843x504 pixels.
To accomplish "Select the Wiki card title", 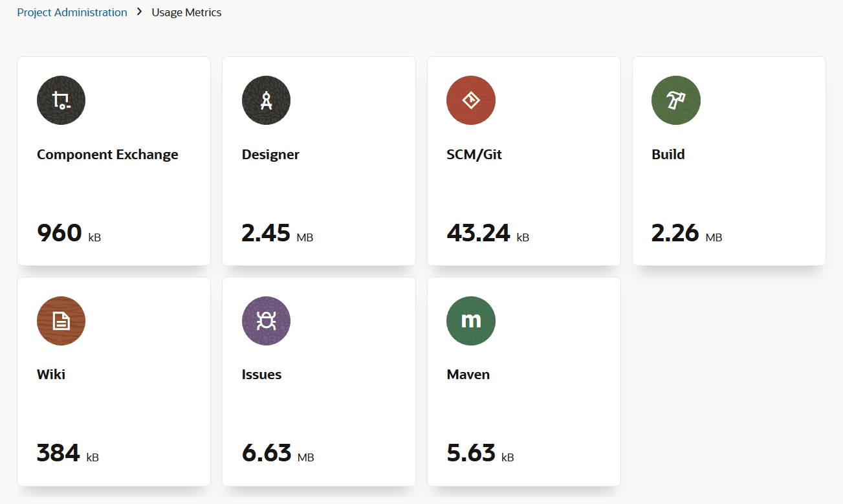I will [x=51, y=375].
